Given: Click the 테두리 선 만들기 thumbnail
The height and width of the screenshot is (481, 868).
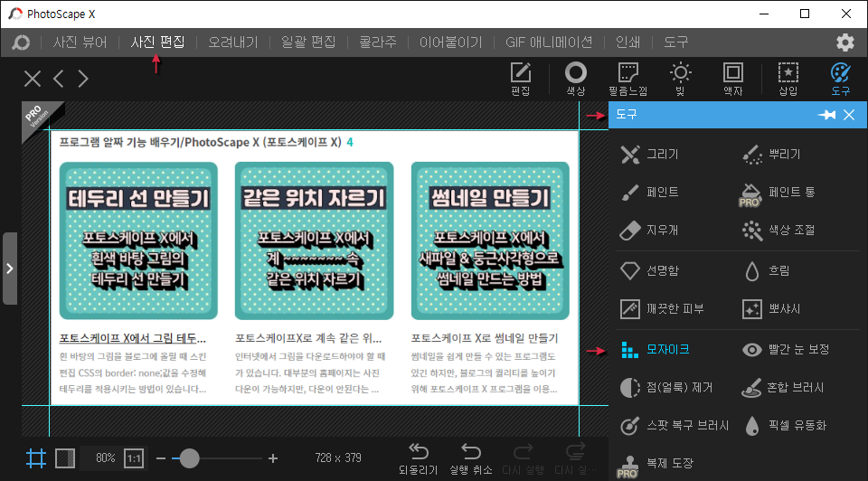Looking at the screenshot, I should [138, 240].
